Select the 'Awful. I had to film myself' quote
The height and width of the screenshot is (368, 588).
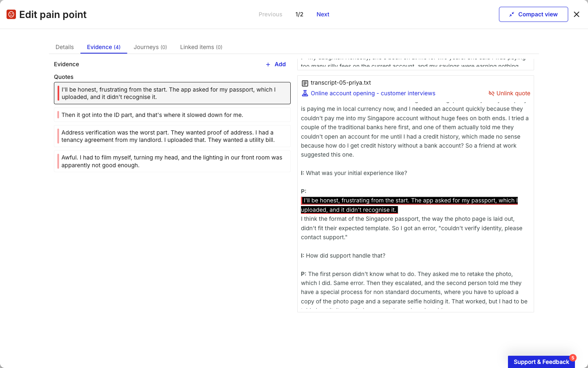click(x=172, y=161)
